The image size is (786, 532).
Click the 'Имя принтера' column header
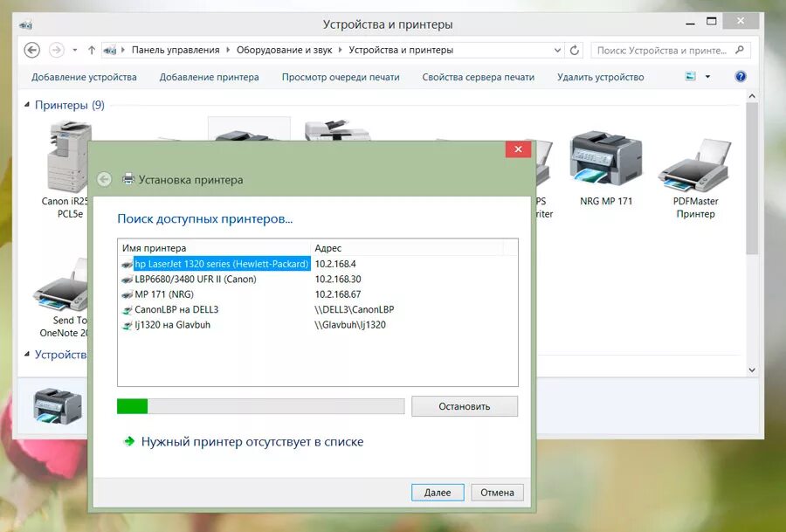click(x=214, y=248)
